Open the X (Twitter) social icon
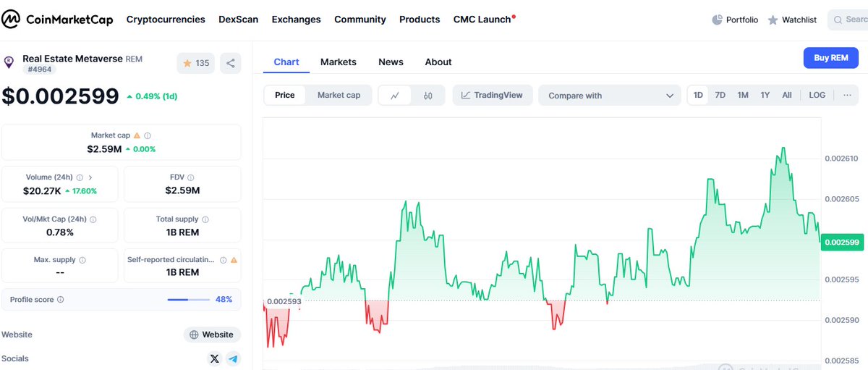Screen dimensions: 868x370 (214, 358)
